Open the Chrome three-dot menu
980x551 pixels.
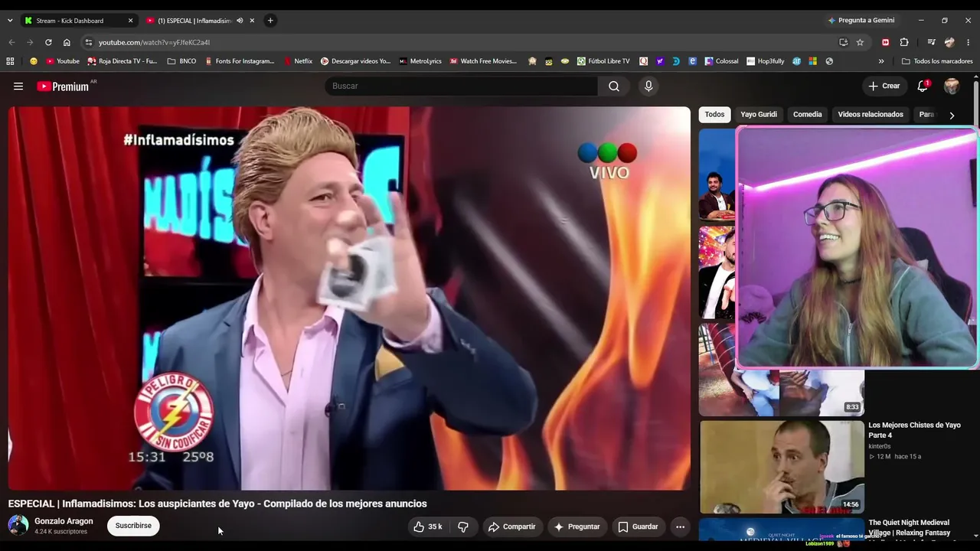(969, 42)
